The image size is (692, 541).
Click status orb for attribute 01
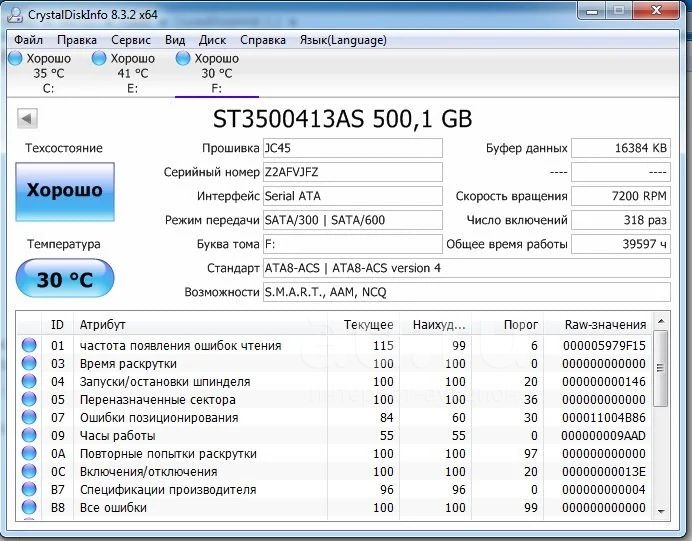pos(29,345)
